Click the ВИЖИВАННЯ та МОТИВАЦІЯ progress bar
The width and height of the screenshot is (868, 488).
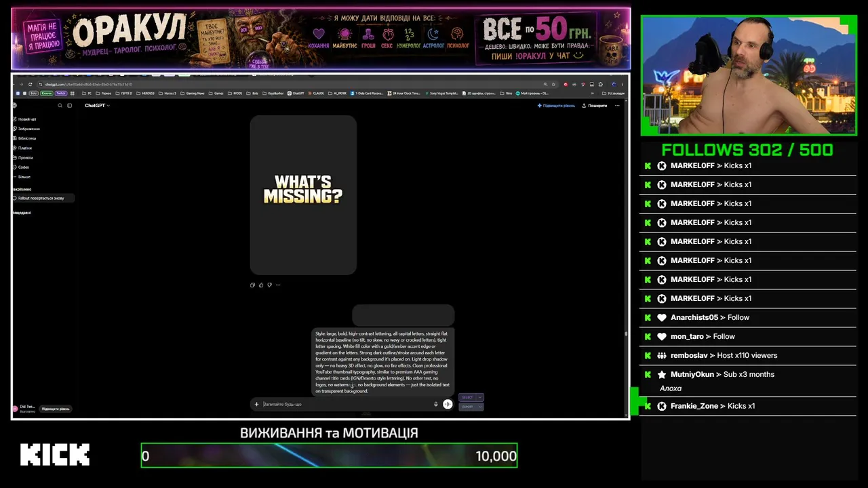329,455
